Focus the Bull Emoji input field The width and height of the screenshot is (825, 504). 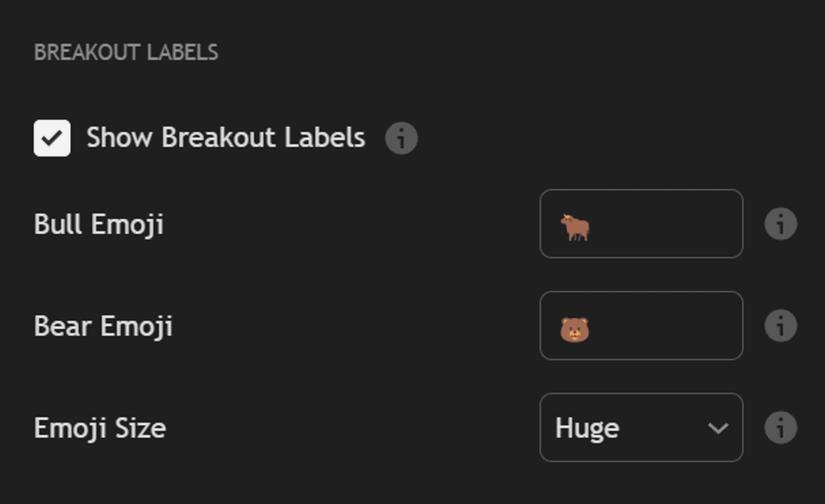662,224
